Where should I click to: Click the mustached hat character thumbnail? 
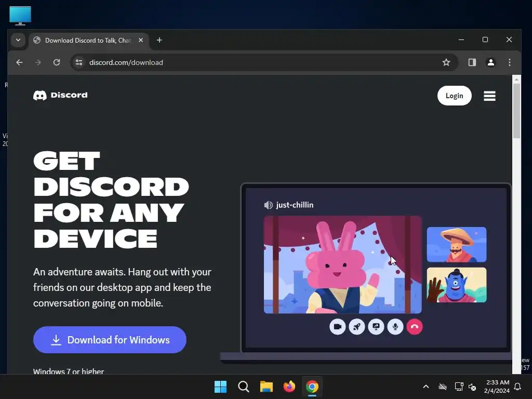[456, 245]
